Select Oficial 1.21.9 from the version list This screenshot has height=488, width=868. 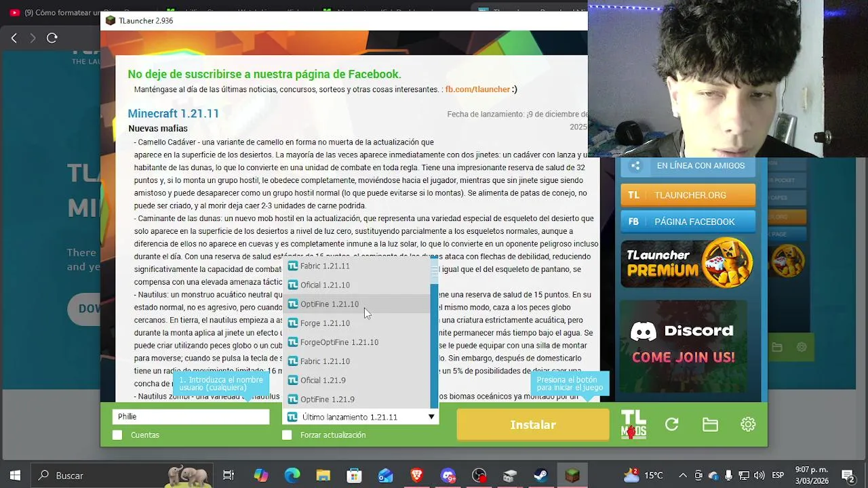[x=357, y=380]
